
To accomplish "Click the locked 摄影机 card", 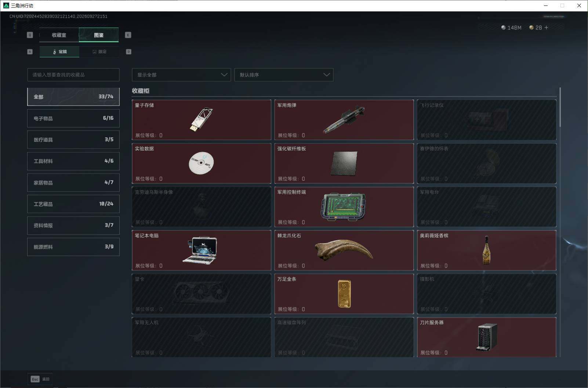I will coord(487,294).
